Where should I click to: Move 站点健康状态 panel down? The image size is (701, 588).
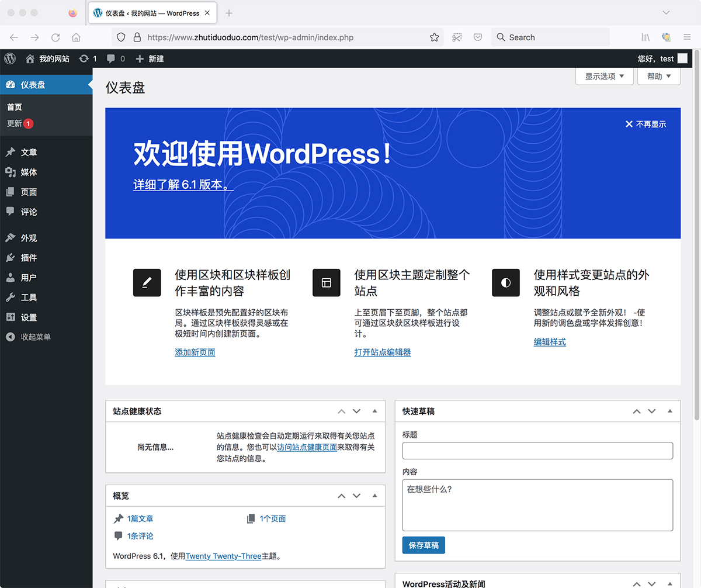(357, 411)
